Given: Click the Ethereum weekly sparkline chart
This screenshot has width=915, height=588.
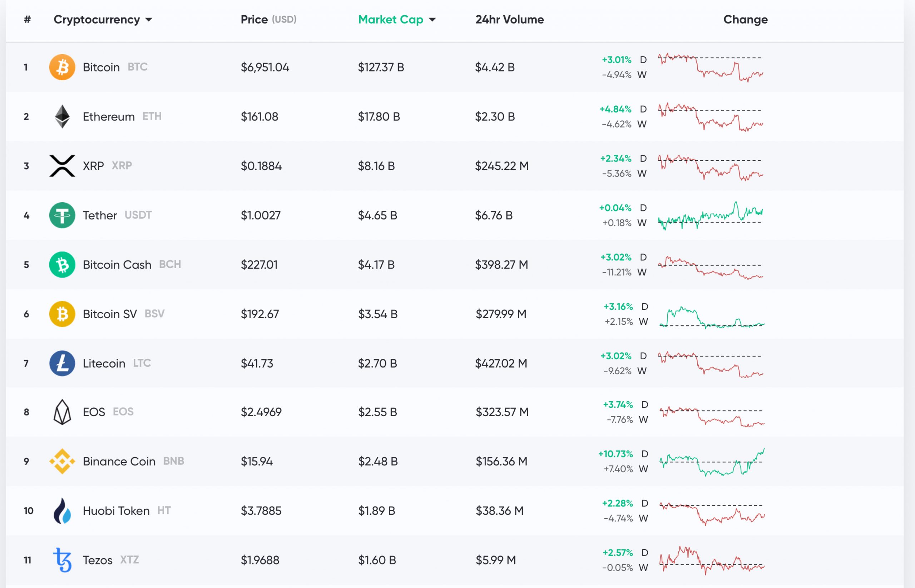Looking at the screenshot, I should [711, 116].
